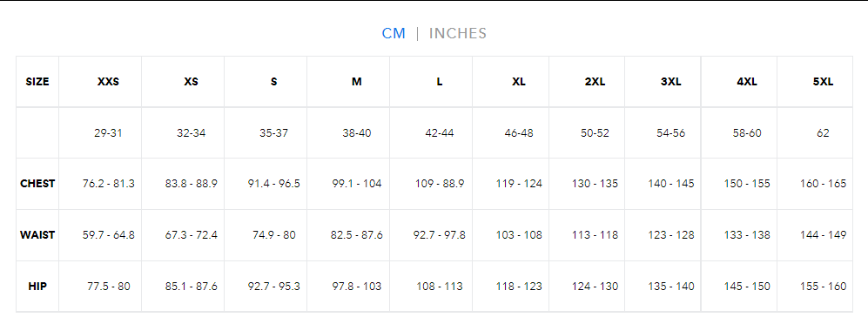Switch units to the INCHES tab
The height and width of the screenshot is (331, 868).
[x=458, y=33]
